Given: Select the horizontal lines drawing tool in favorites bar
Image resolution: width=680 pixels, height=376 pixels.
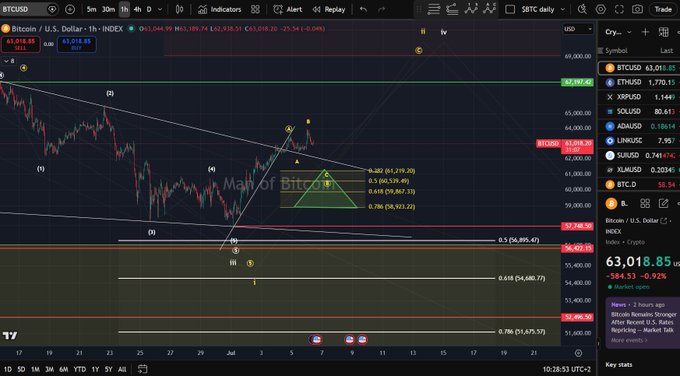Looking at the screenshot, I should pyautogui.click(x=434, y=9).
